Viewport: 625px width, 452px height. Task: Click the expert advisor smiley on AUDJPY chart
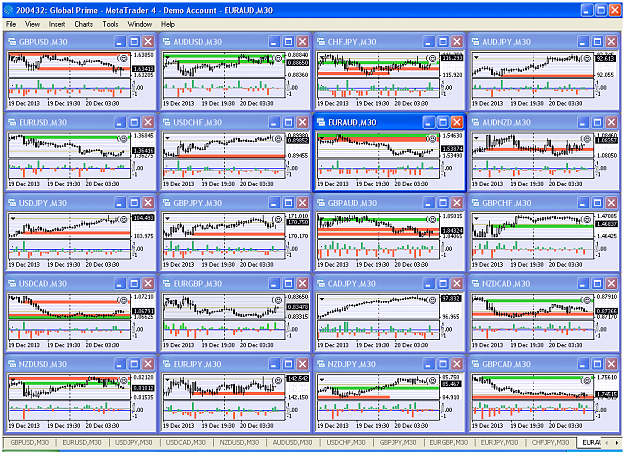587,58
